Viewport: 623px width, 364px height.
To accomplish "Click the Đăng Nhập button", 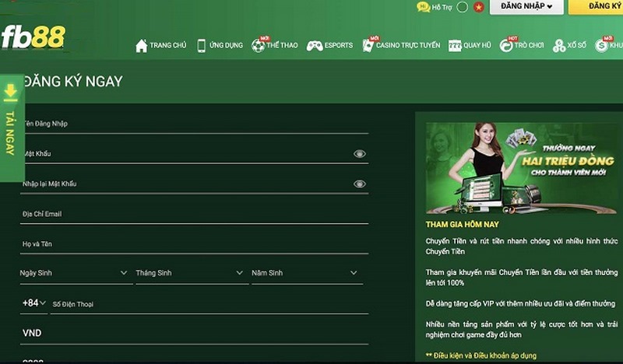I will 532,7.
